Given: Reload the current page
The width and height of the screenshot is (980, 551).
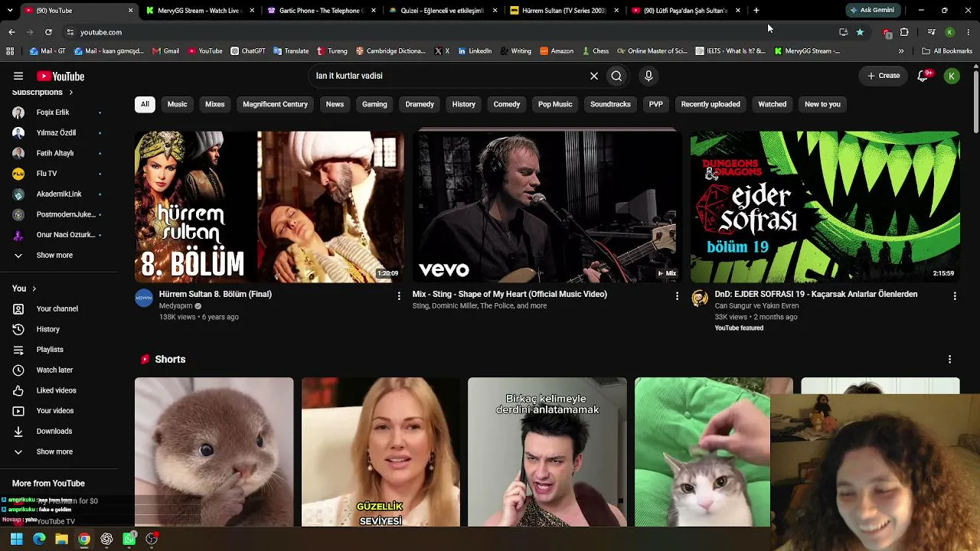Looking at the screenshot, I should (48, 32).
